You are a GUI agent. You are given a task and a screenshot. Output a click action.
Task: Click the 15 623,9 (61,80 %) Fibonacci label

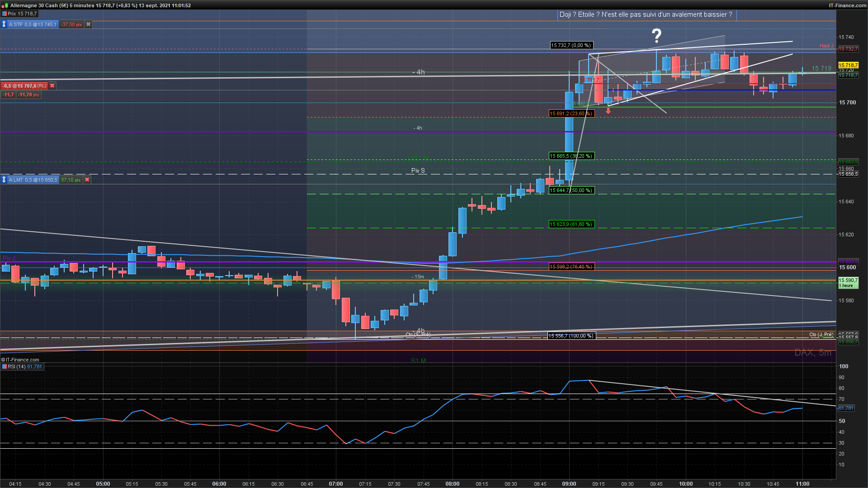[571, 224]
